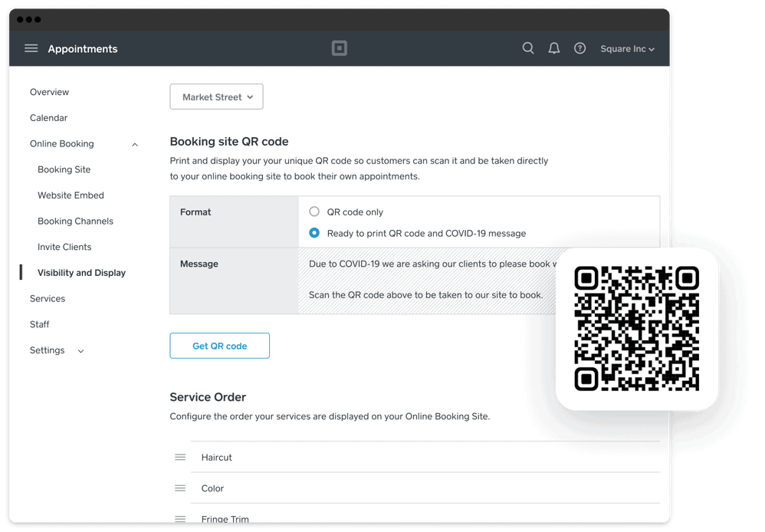
Task: Open search with the magnifier icon
Action: click(528, 48)
